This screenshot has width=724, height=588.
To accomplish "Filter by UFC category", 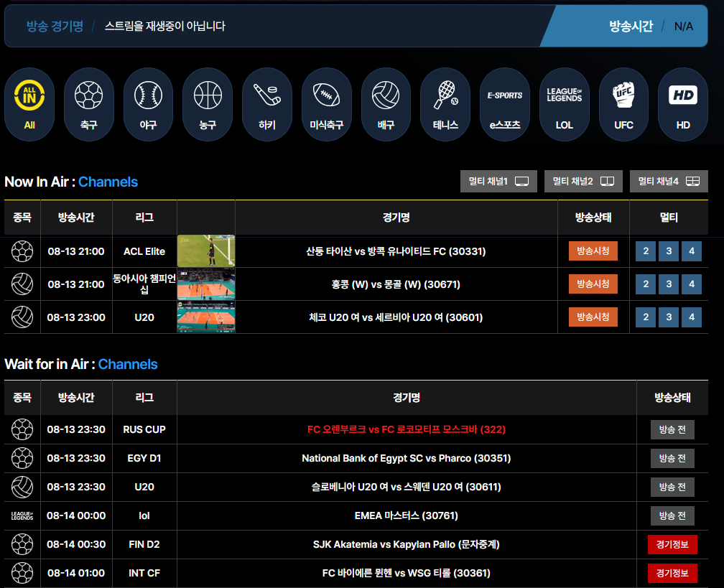I will (623, 104).
